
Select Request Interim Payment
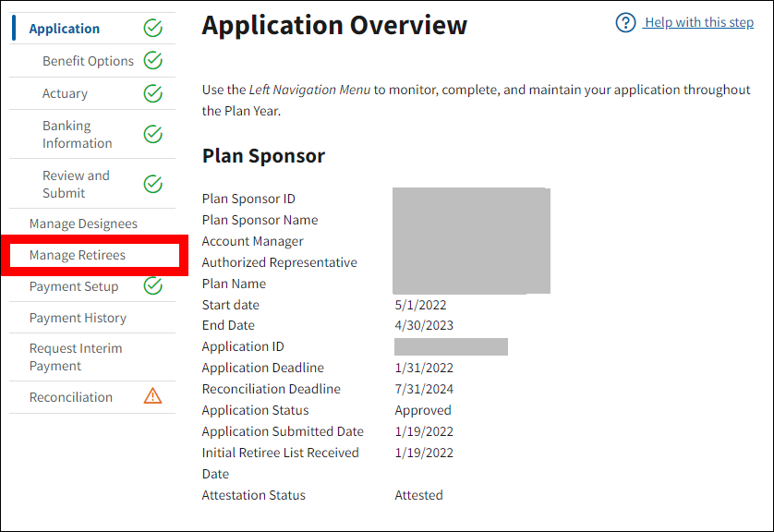tap(76, 357)
